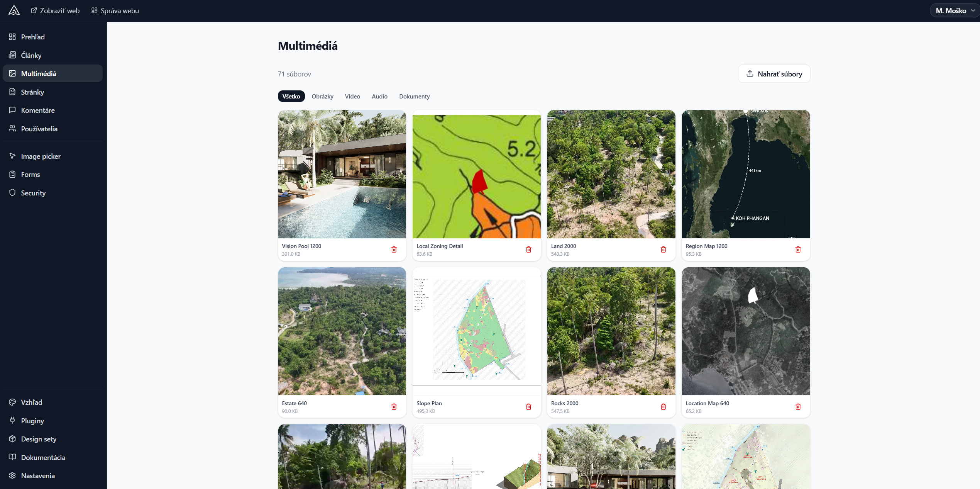
Task: Select Multimédiá in the sidebar
Action: 52,73
